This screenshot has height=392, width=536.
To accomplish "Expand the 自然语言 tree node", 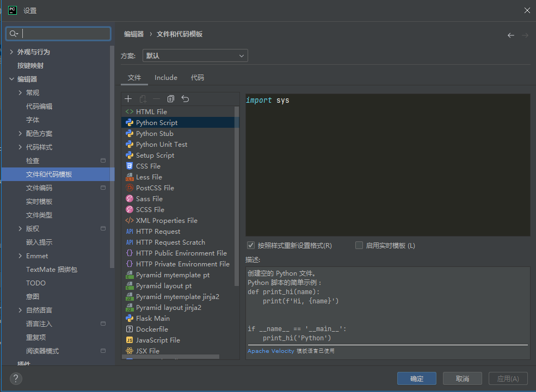I will pyautogui.click(x=20, y=310).
